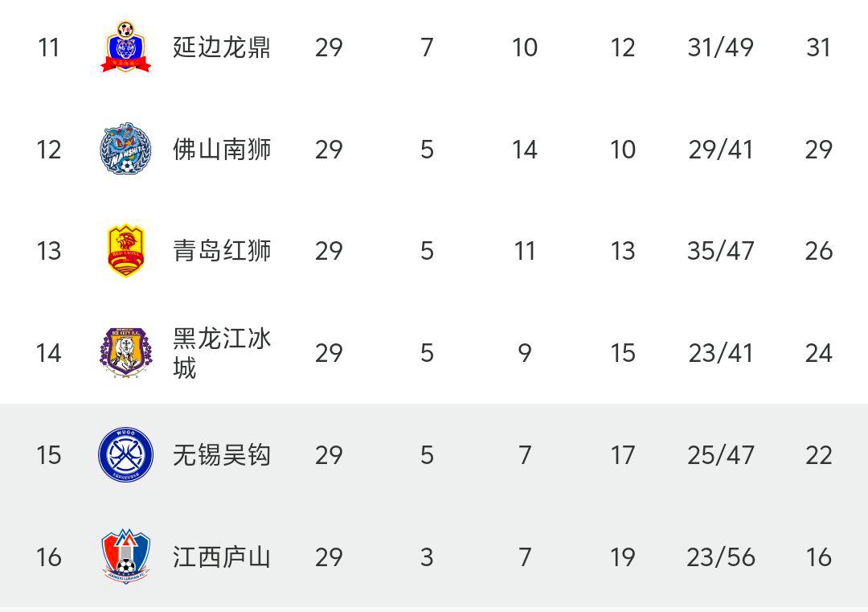Tap the Yanbian Longding (延边龙鼎) team logo

(125, 47)
